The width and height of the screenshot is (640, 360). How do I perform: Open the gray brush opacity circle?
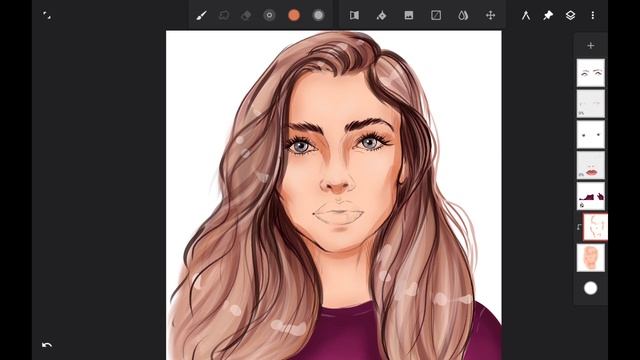click(x=318, y=16)
